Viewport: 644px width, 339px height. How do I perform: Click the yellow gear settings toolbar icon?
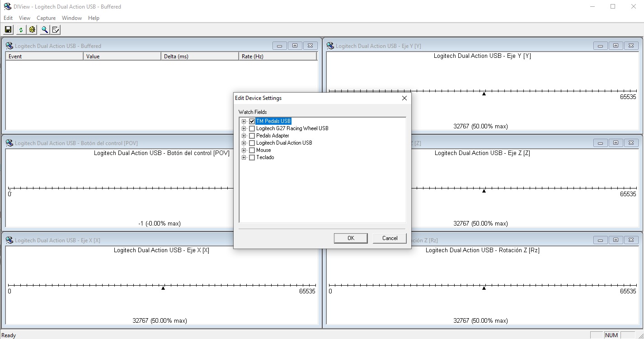point(32,30)
